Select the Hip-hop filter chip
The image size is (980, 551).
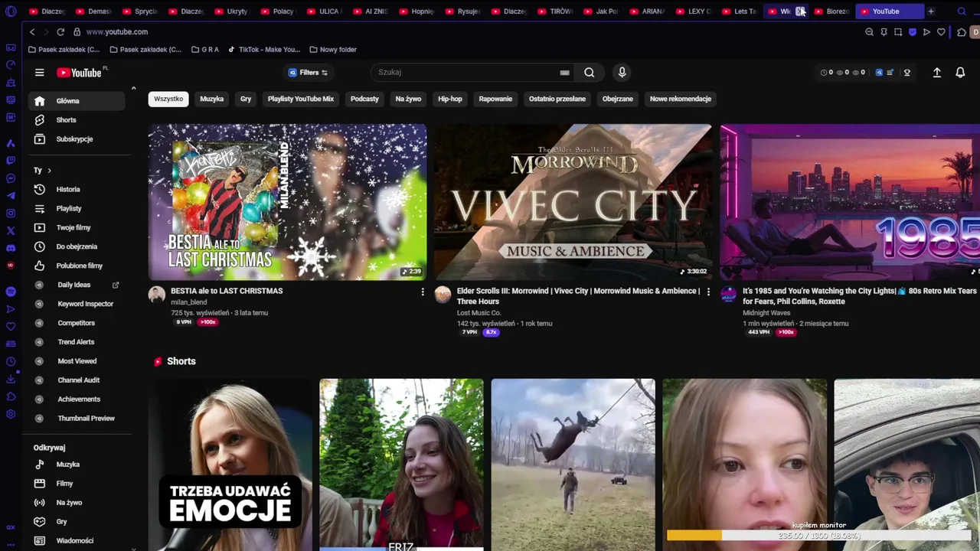(450, 99)
